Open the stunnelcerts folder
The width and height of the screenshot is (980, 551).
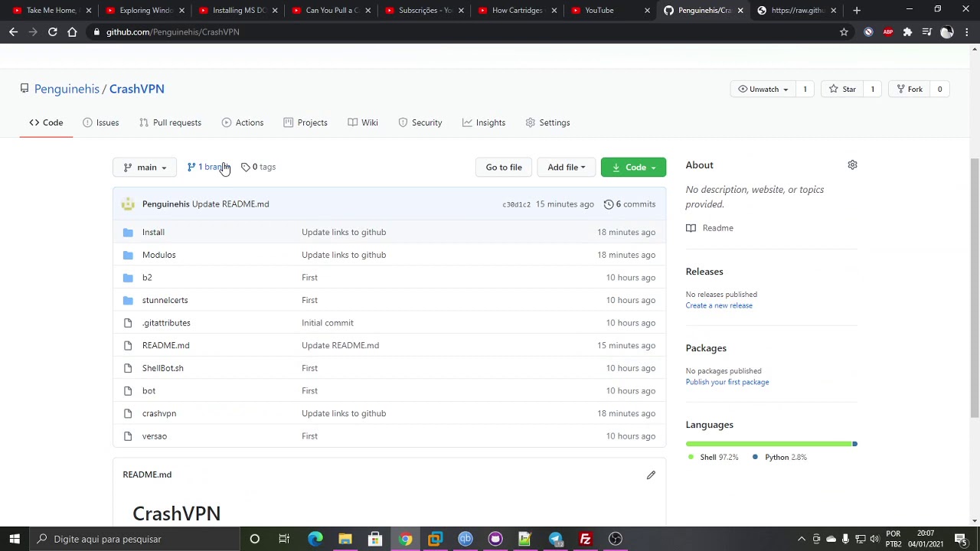point(165,300)
